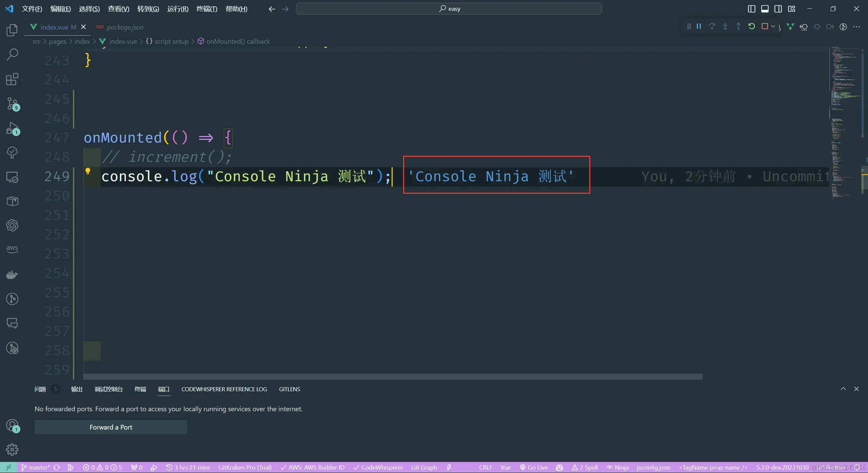868x473 pixels.
Task: Click the Step Over debug button
Action: pos(712,26)
